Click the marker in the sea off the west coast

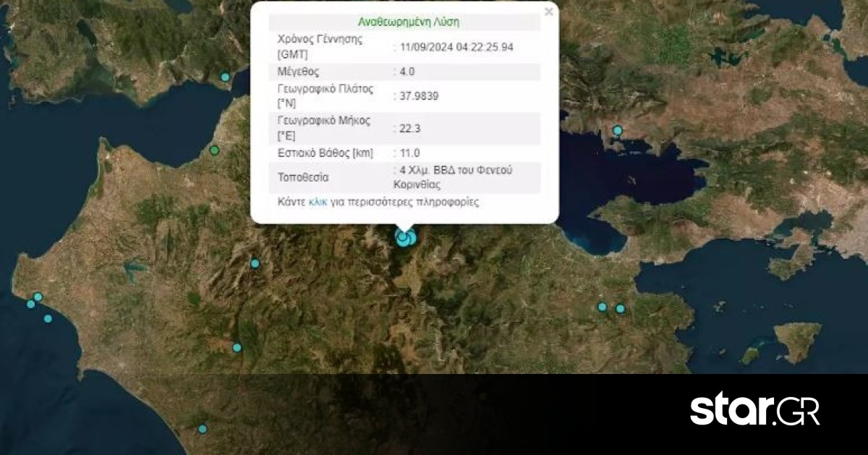point(48,318)
